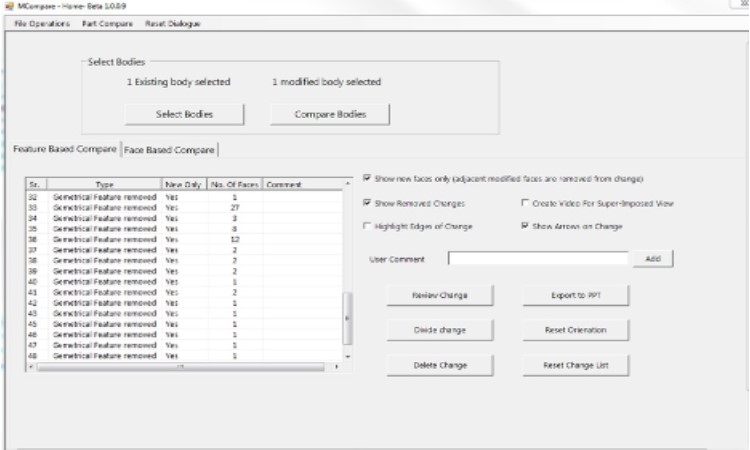Viewport: 750px width, 450px height.
Task: Click the horizontal scrollbar right arrow
Action: (336, 367)
